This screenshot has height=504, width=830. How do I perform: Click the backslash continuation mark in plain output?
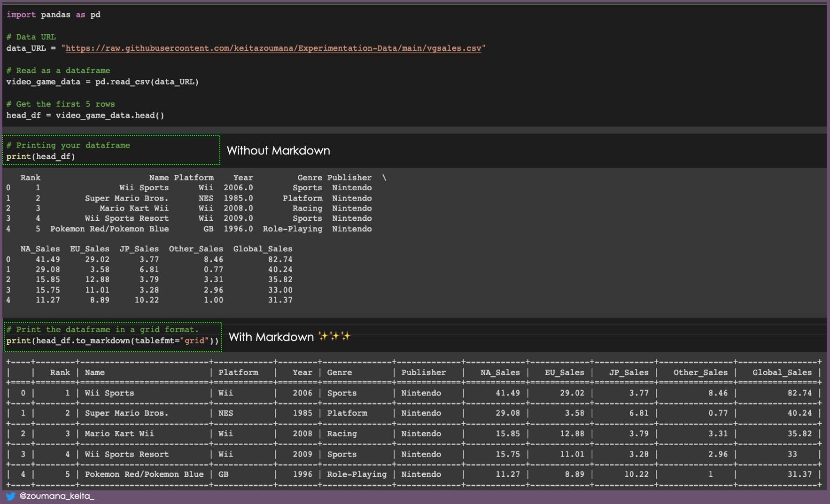tap(384, 178)
